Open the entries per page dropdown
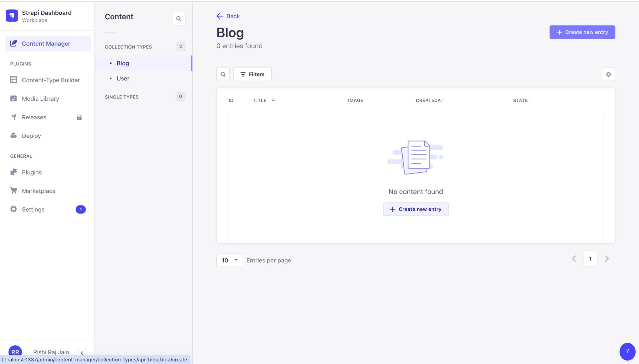Screen dimensions: 639x364 pyautogui.click(x=229, y=260)
